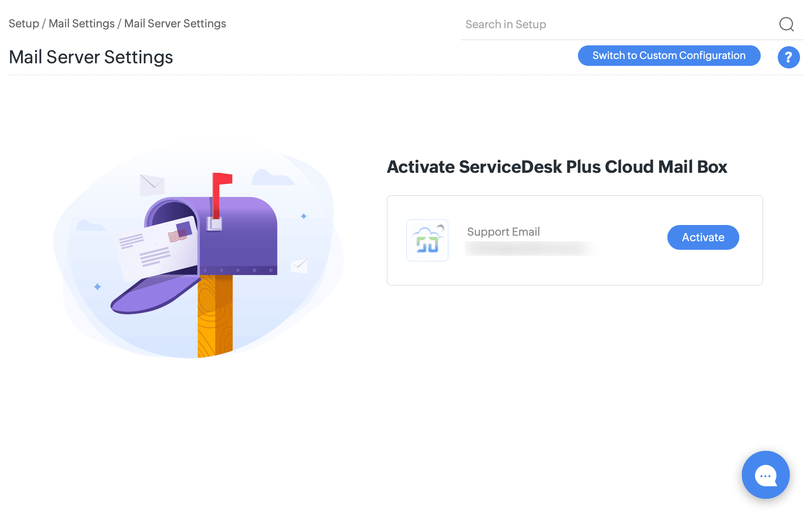Image resolution: width=812 pixels, height=515 pixels.
Task: Click the Activate ServiceDesk Plus Cloud Mail Box heading
Action: point(557,167)
